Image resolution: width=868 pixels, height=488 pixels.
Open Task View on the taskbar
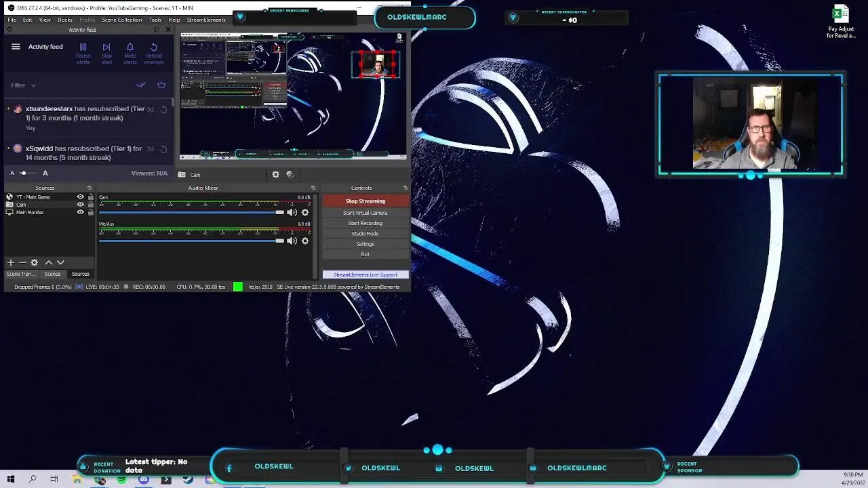[54, 479]
